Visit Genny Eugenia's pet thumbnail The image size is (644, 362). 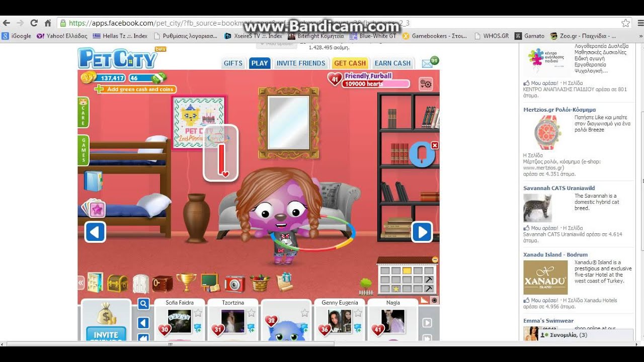point(340,321)
